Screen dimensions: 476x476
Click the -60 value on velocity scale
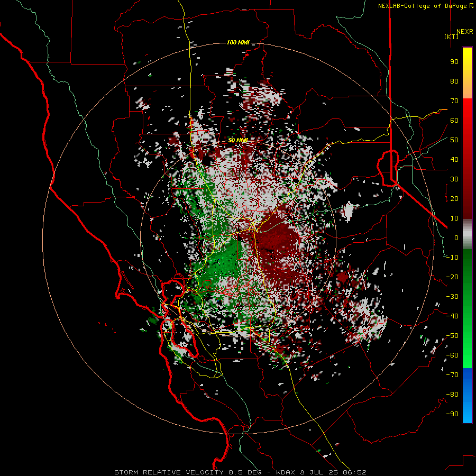click(452, 355)
